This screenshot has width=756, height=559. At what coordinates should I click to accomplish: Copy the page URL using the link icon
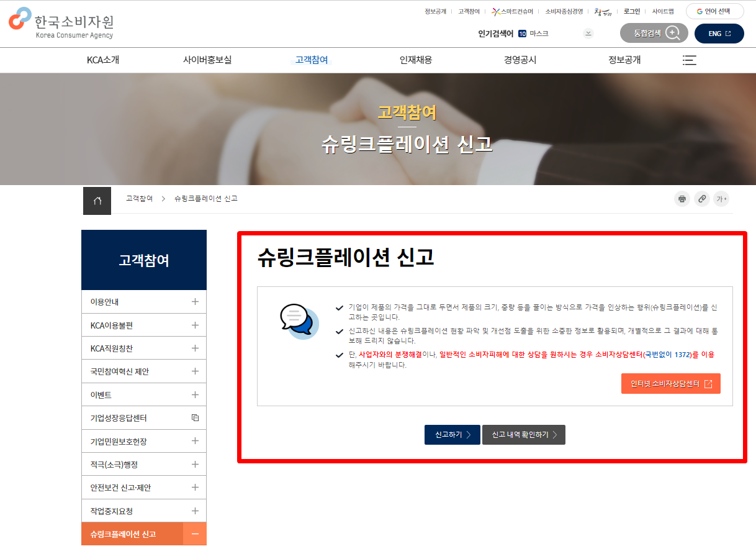(701, 199)
